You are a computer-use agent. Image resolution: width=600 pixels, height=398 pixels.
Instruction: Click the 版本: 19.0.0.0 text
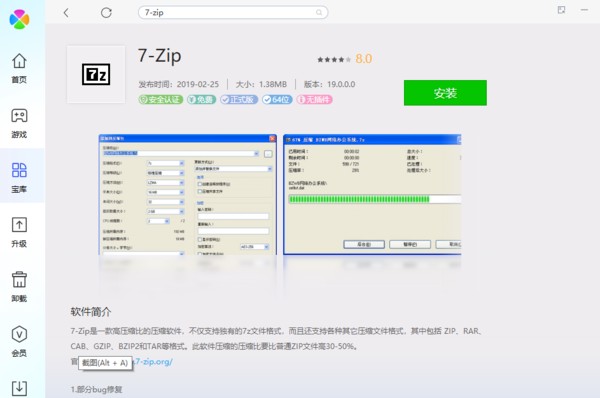[x=329, y=84]
